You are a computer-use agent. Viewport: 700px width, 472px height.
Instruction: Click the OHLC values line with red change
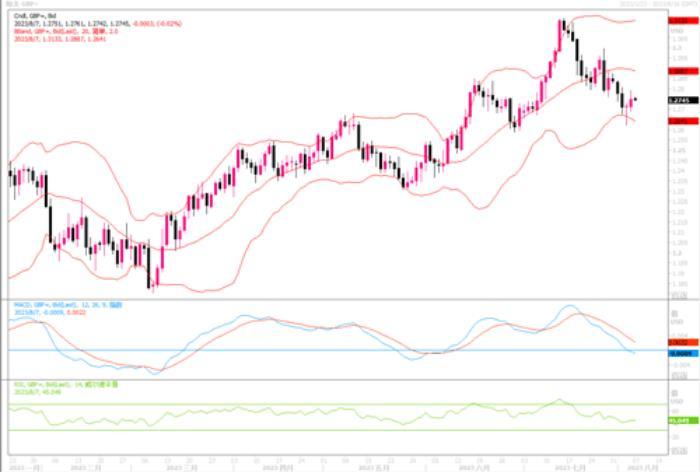pyautogui.click(x=98, y=24)
